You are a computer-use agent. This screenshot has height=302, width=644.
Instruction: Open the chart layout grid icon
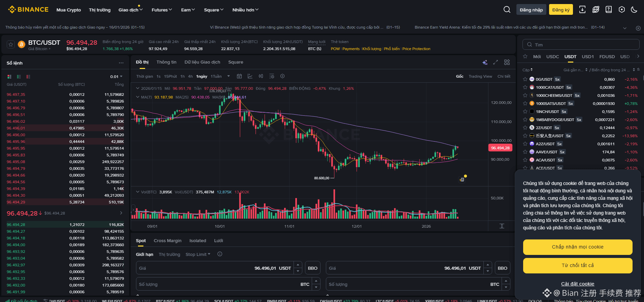tap(507, 62)
